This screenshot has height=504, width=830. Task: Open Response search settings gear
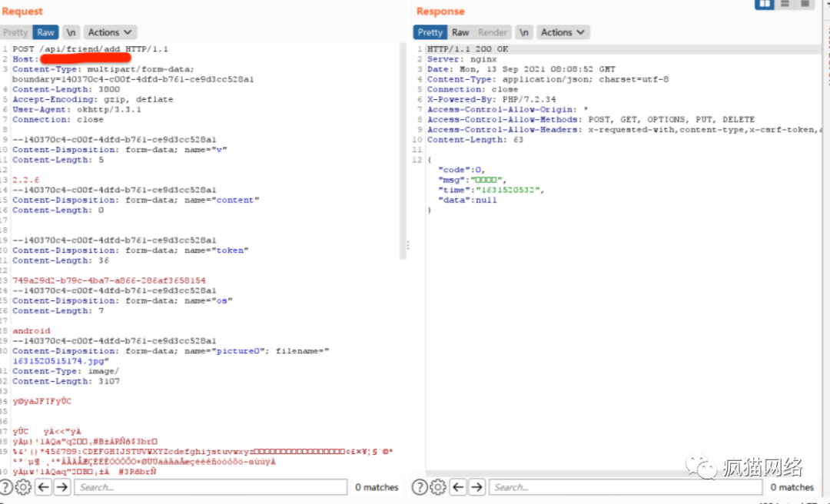tap(438, 487)
